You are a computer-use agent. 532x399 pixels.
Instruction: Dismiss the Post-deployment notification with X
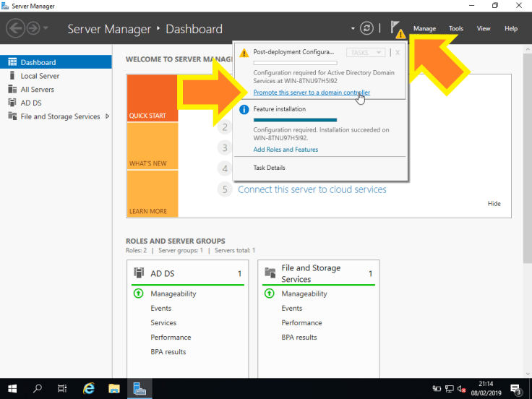pyautogui.click(x=398, y=53)
